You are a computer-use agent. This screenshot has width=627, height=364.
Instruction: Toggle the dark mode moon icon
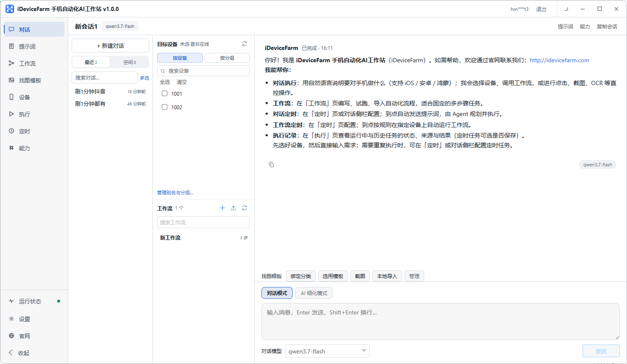coord(566,9)
